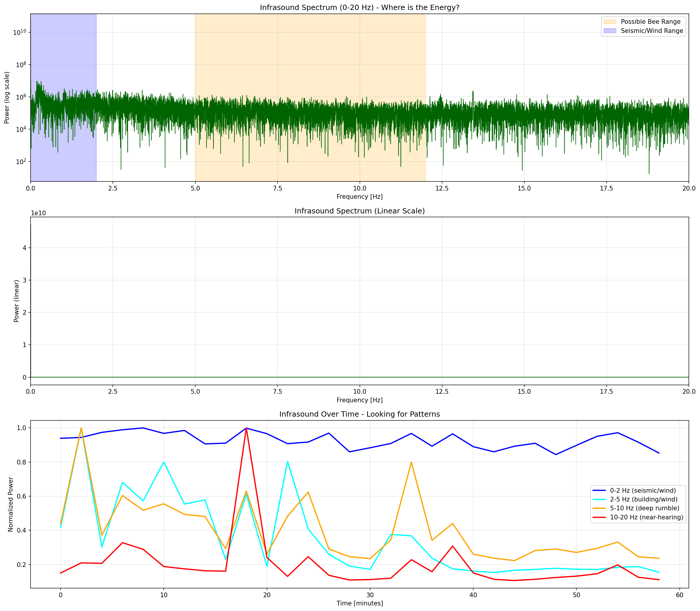Click the 1e10 exponent label on linear chart
Screen dimensions: 700x611
click(38, 213)
